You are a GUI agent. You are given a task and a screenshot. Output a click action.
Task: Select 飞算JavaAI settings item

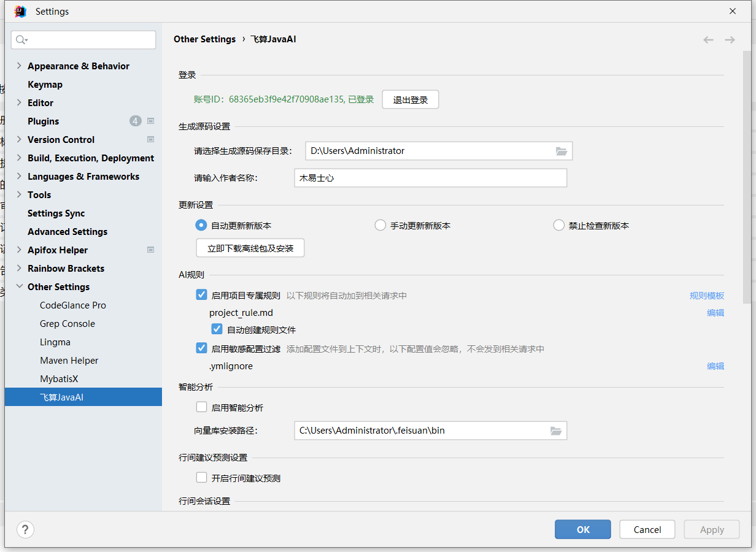83,397
